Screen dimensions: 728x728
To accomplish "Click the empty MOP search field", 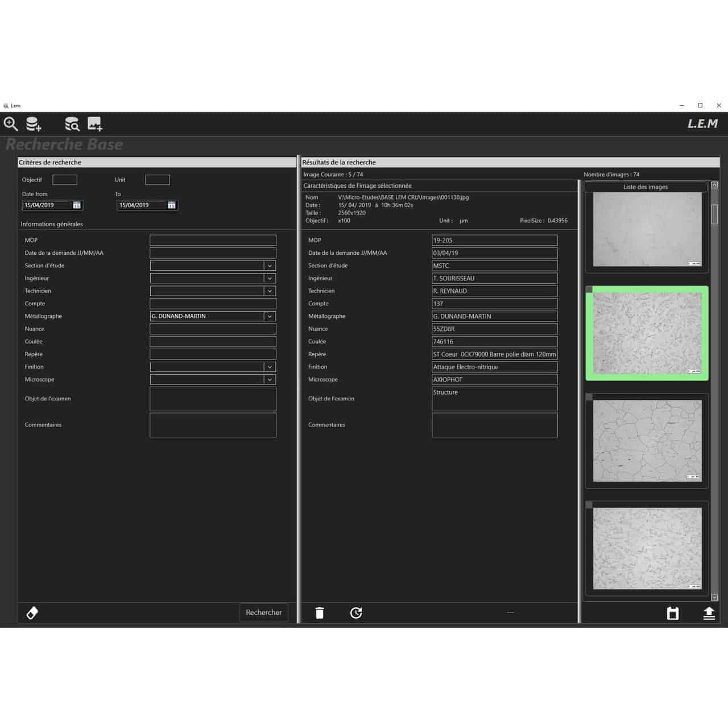I will [x=213, y=240].
